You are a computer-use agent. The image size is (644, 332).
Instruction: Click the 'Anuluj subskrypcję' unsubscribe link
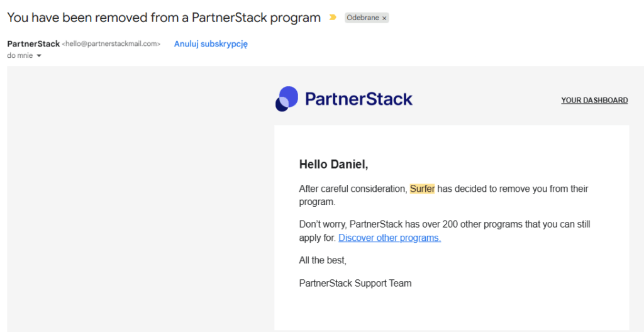[x=211, y=44]
